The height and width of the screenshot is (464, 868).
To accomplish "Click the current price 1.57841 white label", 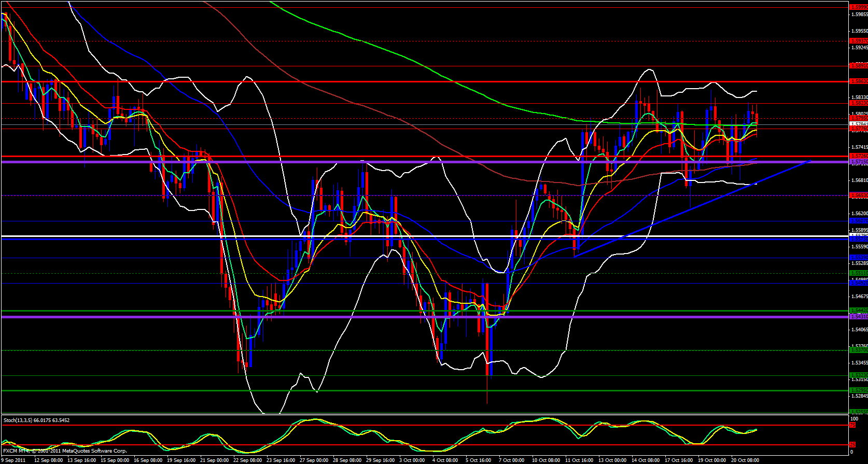I will click(x=858, y=124).
